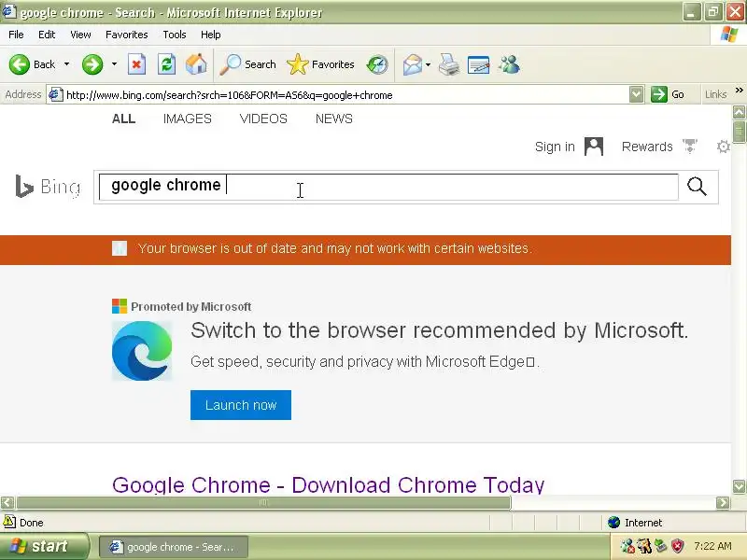Click the Links toolbar label
This screenshot has width=747, height=560.
[x=715, y=94]
